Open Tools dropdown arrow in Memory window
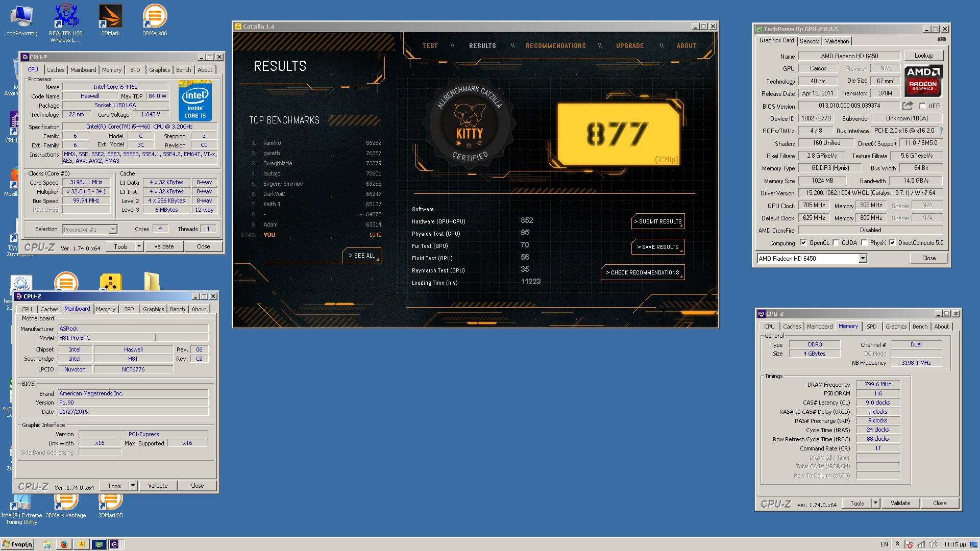This screenshot has height=551, width=980. pyautogui.click(x=875, y=503)
